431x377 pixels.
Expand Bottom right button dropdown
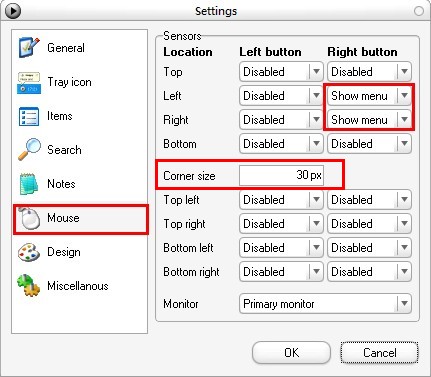coord(369,144)
